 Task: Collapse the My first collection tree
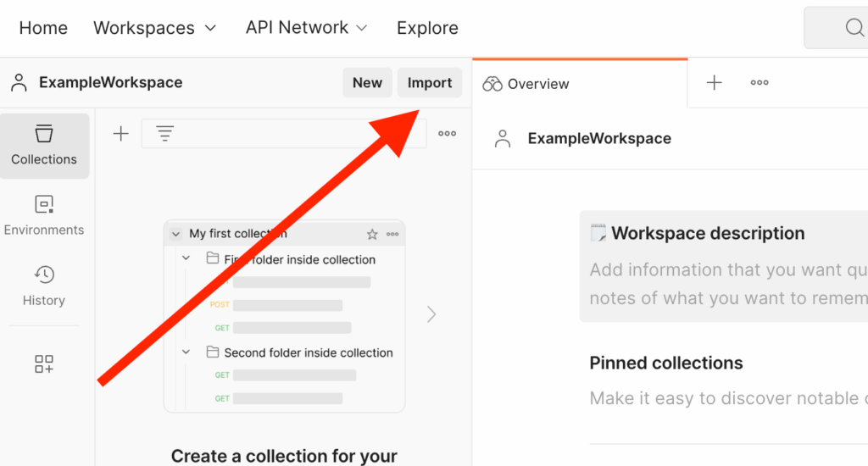click(x=176, y=234)
